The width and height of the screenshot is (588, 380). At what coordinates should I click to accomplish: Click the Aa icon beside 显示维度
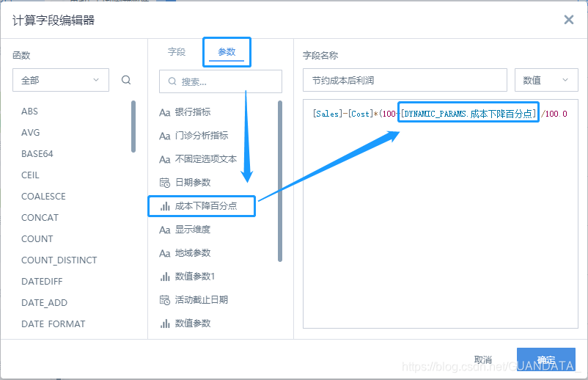click(165, 230)
